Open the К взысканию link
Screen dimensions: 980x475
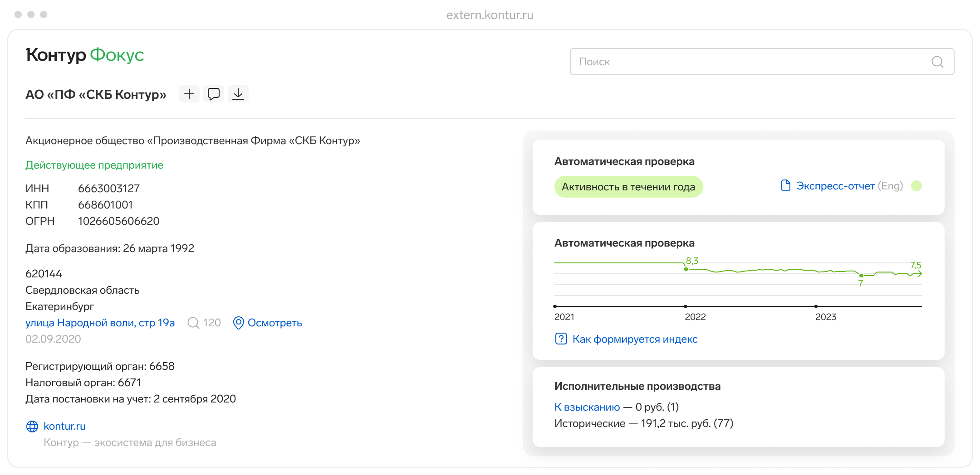point(587,407)
